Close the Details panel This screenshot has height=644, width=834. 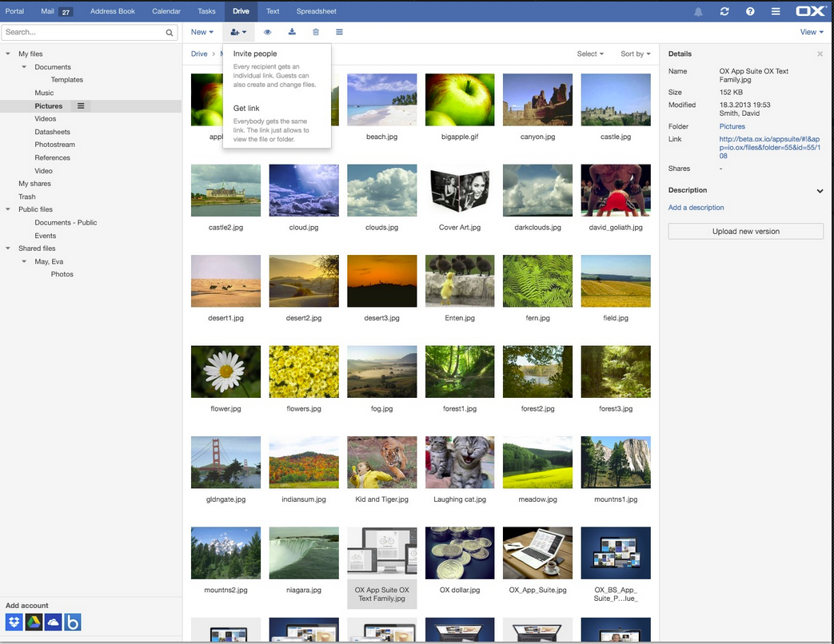pyautogui.click(x=820, y=54)
